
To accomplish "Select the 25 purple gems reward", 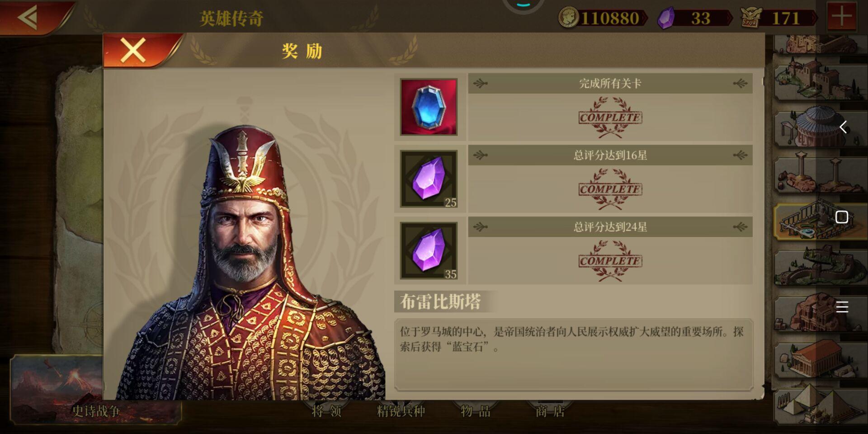I will tap(429, 179).
